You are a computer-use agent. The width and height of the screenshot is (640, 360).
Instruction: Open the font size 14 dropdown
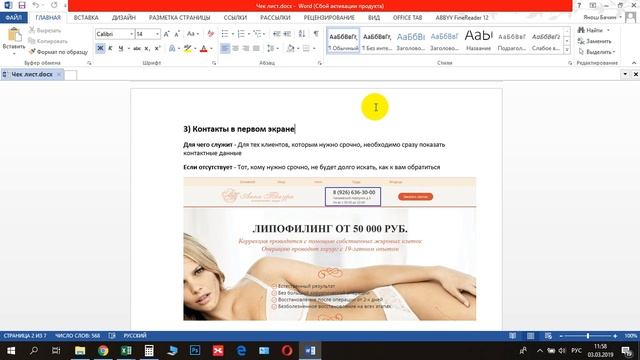tap(158, 34)
